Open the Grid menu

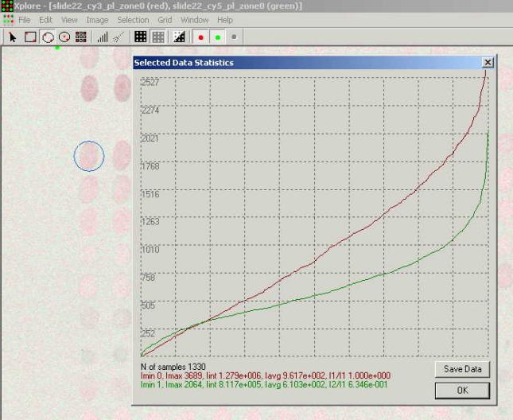click(x=165, y=19)
